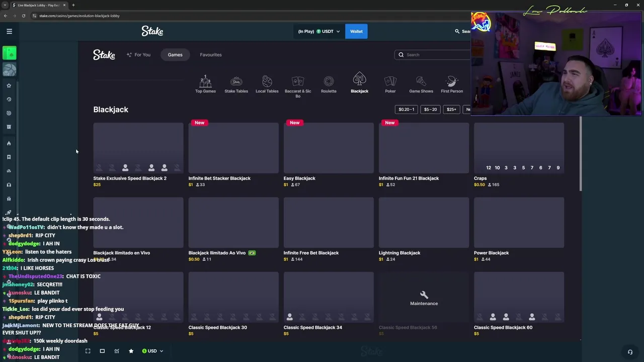Open Infinite Bet Stacker Blackjack
644x362 pixels.
[x=233, y=147]
